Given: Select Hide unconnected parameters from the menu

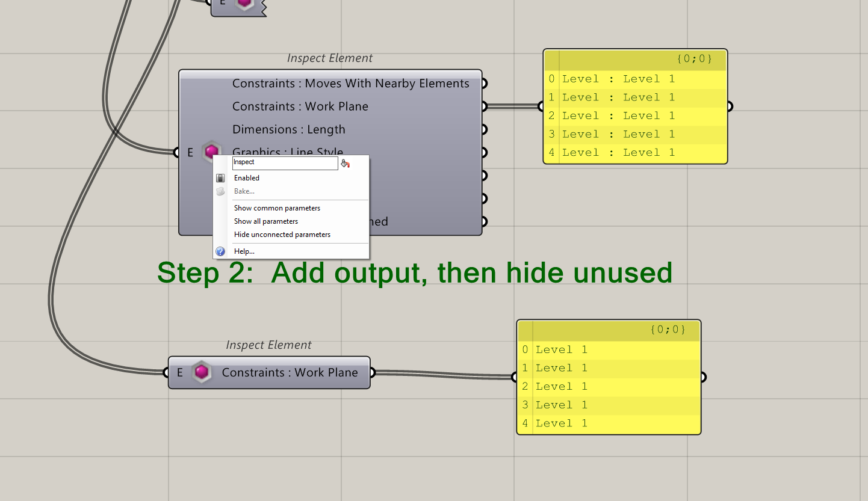Looking at the screenshot, I should click(x=282, y=235).
